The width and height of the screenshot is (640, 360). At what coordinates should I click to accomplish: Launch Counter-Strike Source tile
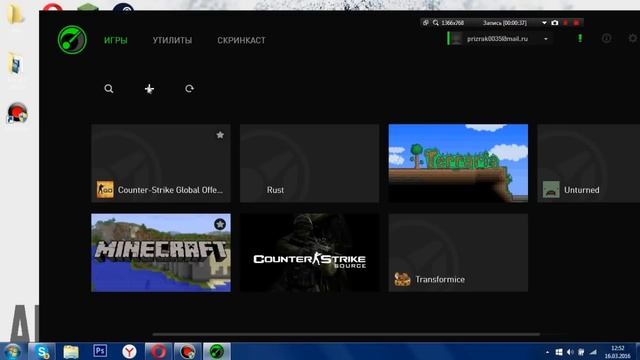tap(309, 253)
